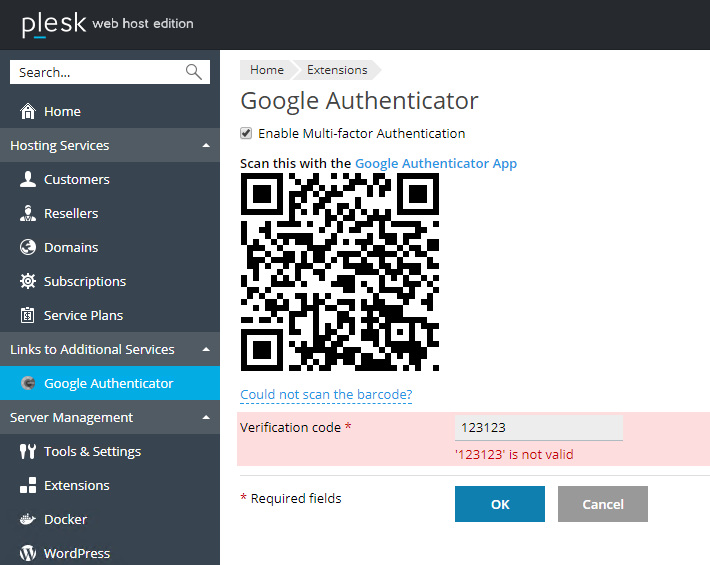Screen dimensions: 710x565
Task: Select Subscriptions in the sidebar
Action: pyautogui.click(x=110, y=281)
